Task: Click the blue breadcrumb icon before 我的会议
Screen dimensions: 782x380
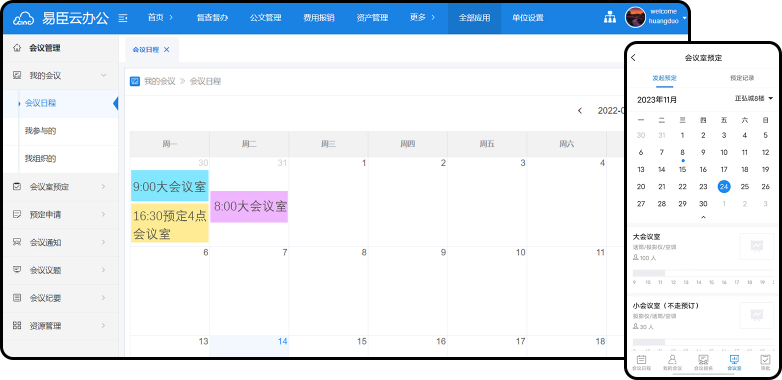Action: (135, 81)
